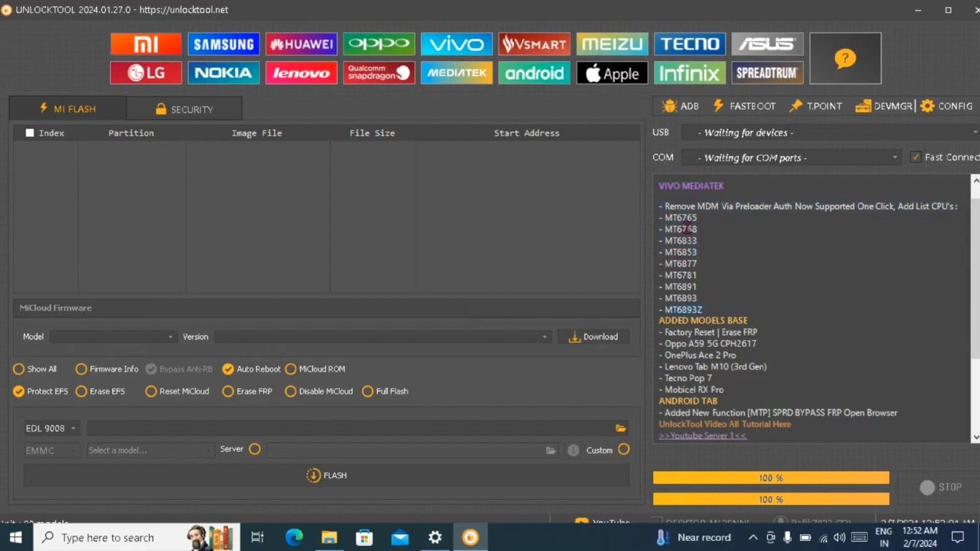Open the Select a model dropdown
Viewport: 980px width, 551px height.
149,450
